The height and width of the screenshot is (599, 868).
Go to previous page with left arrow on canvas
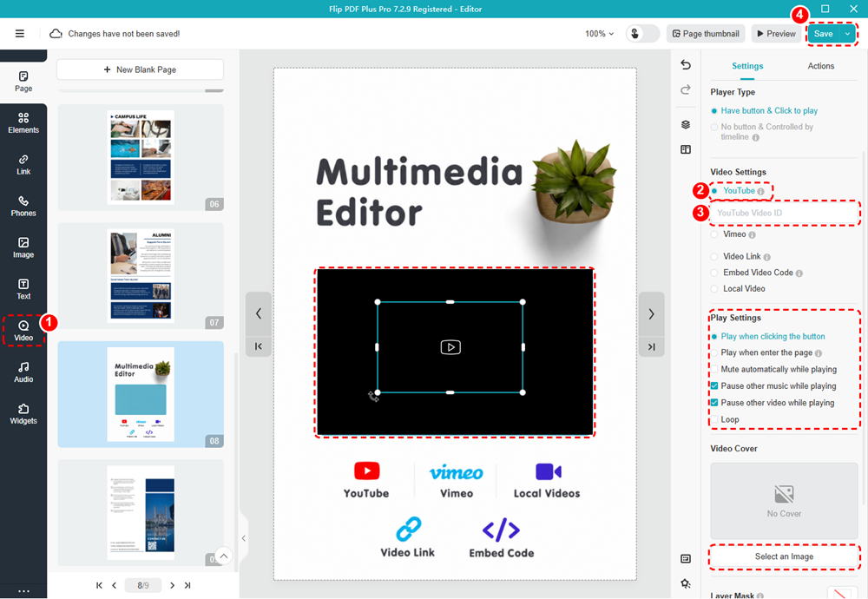coord(259,314)
